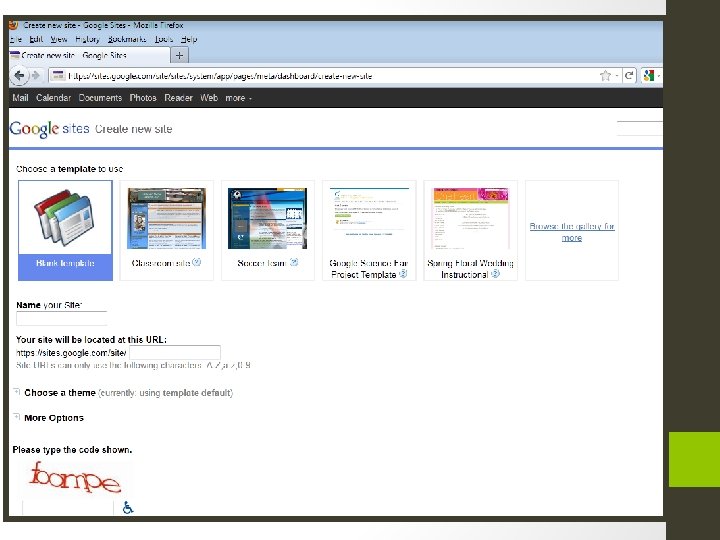Open the View menu
The height and width of the screenshot is (540, 720).
[59, 39]
